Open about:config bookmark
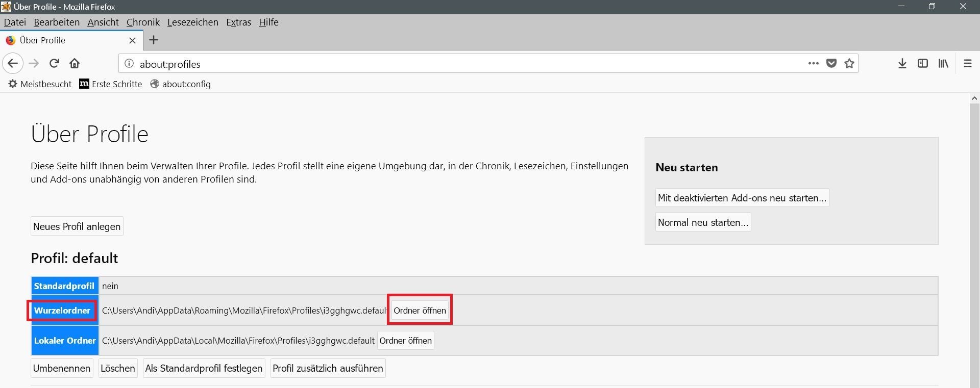This screenshot has height=388, width=980. pyautogui.click(x=180, y=84)
